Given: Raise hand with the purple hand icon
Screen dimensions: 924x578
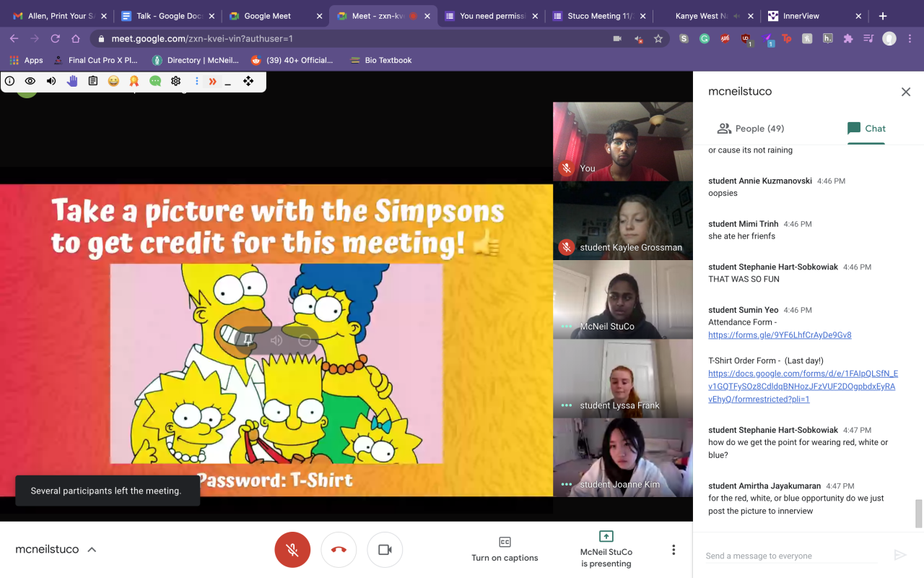Looking at the screenshot, I should pyautogui.click(x=72, y=82).
